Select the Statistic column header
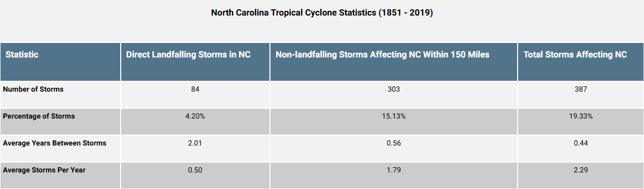 (22, 54)
